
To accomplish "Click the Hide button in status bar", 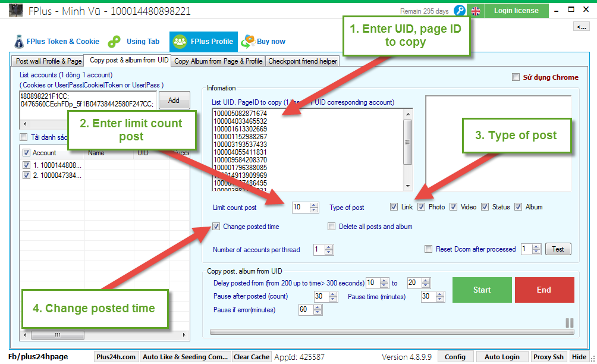I will [579, 357].
